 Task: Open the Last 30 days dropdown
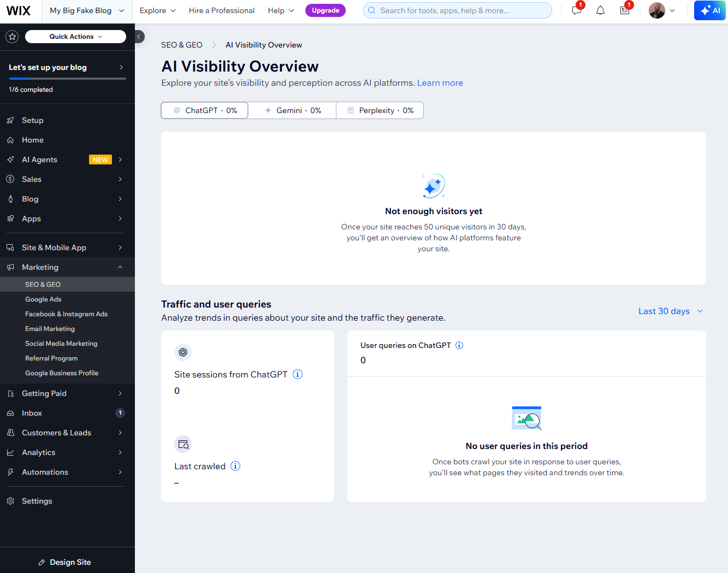click(670, 311)
